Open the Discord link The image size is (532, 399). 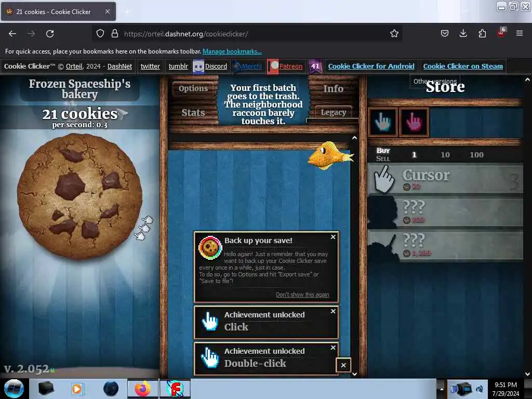point(216,66)
